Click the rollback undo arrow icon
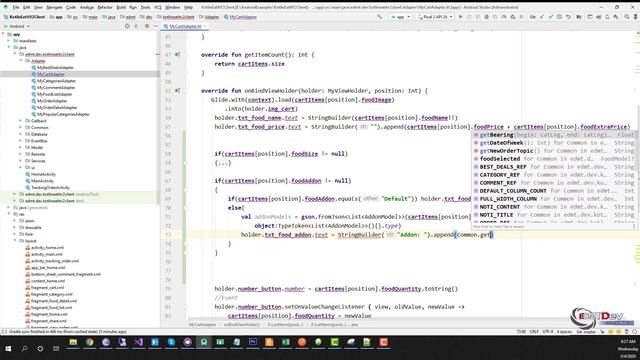The height and width of the screenshot is (360, 640). [568, 17]
